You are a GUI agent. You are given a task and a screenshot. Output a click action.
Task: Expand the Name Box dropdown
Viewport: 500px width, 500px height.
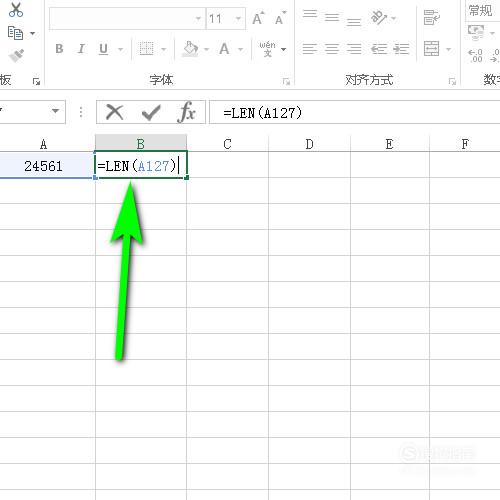coord(55,111)
